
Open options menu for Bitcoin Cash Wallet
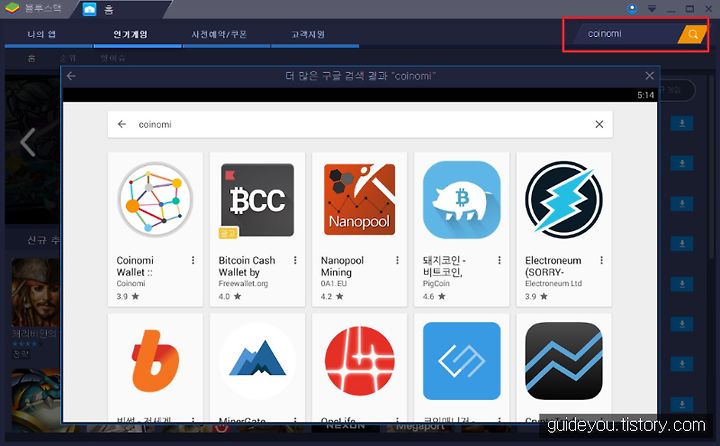click(x=295, y=260)
